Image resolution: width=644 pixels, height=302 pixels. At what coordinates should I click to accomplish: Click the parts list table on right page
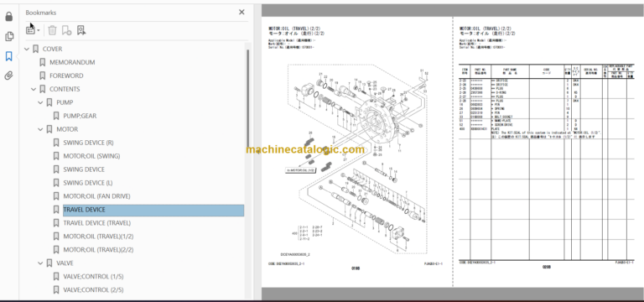pyautogui.click(x=547, y=162)
